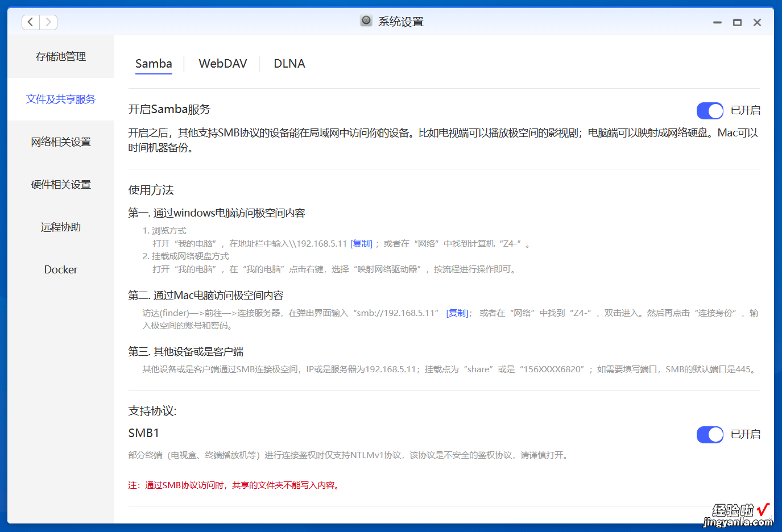Click the NTLMv1 protocol description text

[349, 455]
